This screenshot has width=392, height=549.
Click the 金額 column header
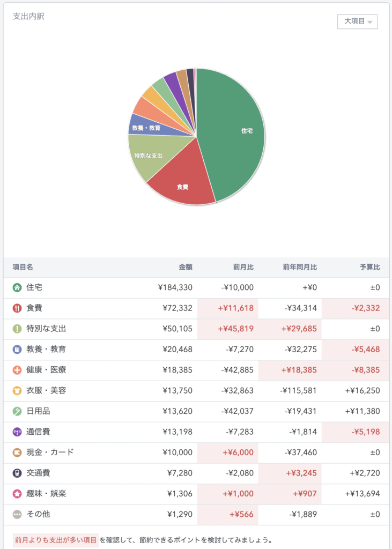(x=185, y=267)
